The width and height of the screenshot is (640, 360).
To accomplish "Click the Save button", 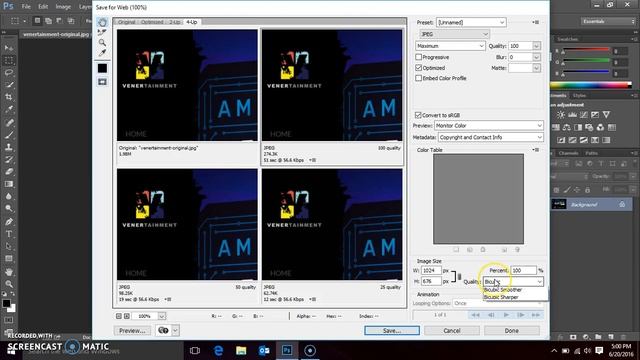I will pyautogui.click(x=392, y=331).
